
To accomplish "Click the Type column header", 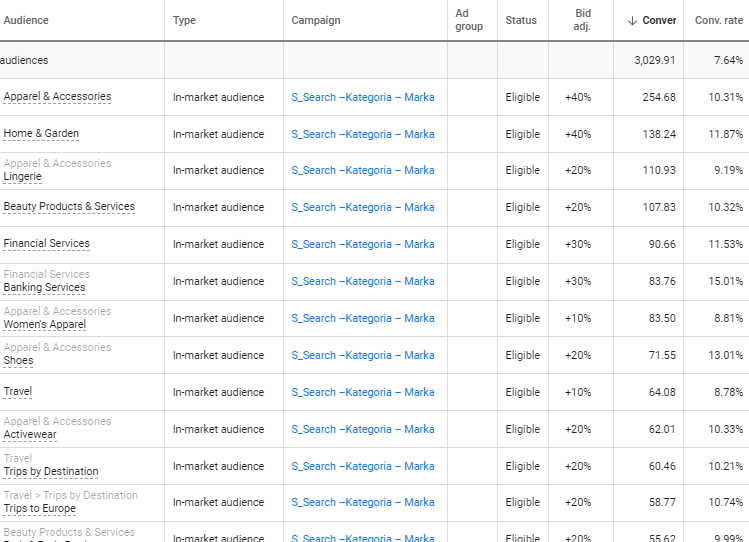I will [184, 21].
